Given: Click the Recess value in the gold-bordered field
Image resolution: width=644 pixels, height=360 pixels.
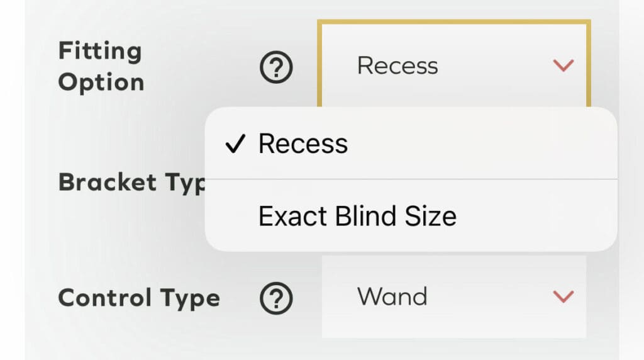Looking at the screenshot, I should 397,65.
